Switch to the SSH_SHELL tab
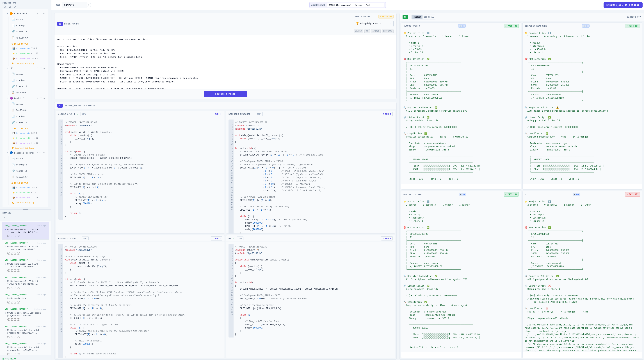Screen dimensions: 644x360 429,17
